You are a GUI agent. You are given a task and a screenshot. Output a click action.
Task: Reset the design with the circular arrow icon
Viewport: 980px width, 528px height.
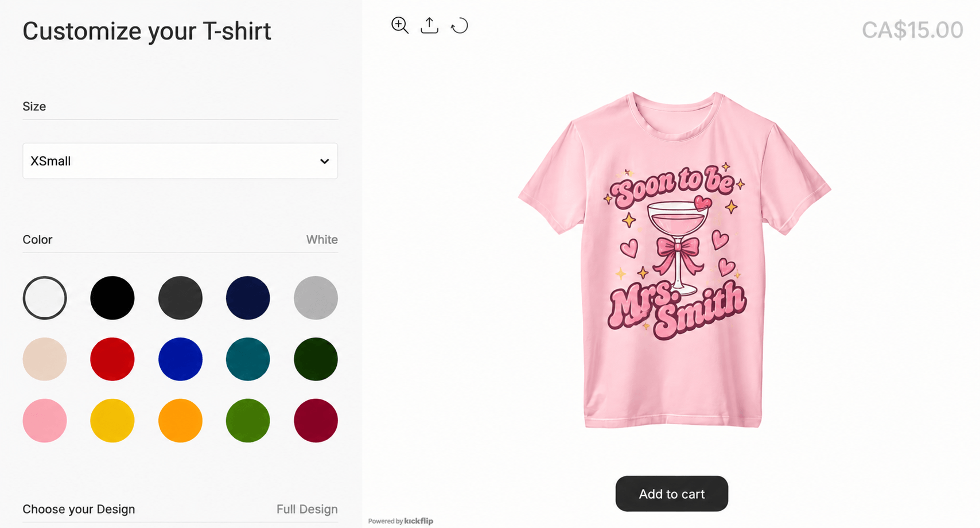pos(460,26)
